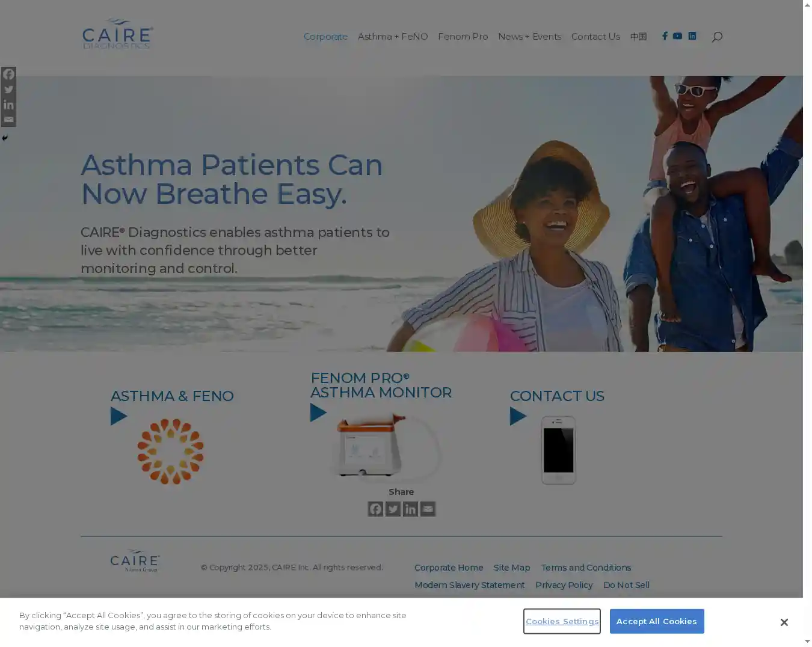Hide the floating share sidebar
812x647 pixels.
coord(5,138)
